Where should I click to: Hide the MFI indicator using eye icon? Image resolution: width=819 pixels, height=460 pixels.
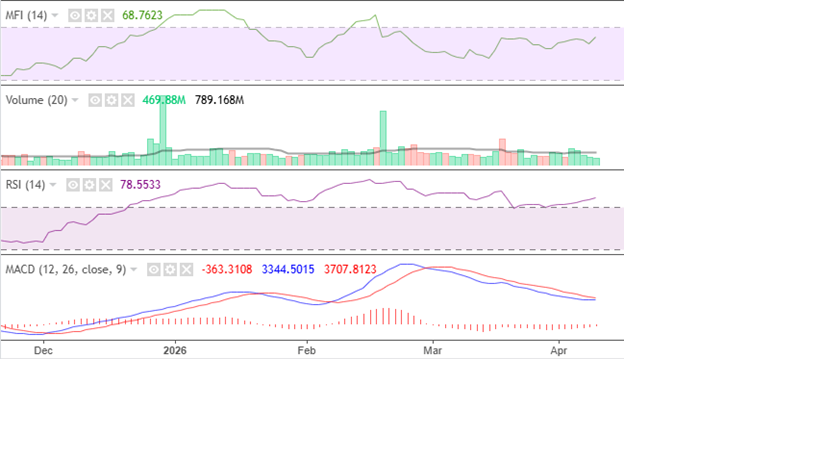click(75, 16)
